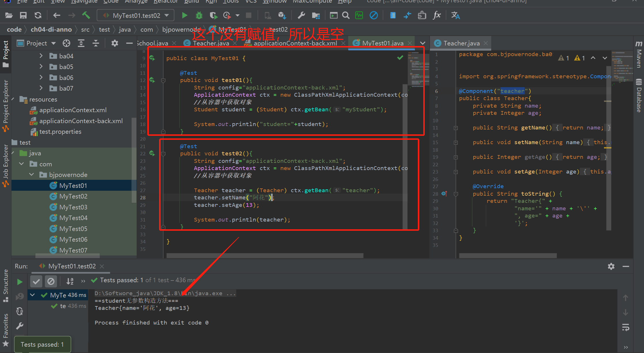The image size is (644, 353).
Task: Toggle Show Passed tests checkmark button
Action: click(36, 281)
